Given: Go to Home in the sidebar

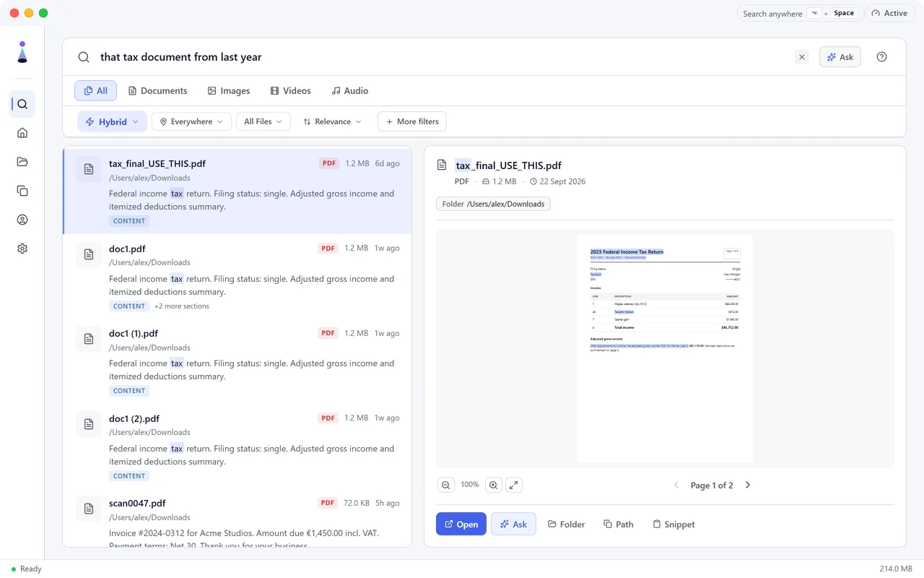Looking at the screenshot, I should [22, 133].
